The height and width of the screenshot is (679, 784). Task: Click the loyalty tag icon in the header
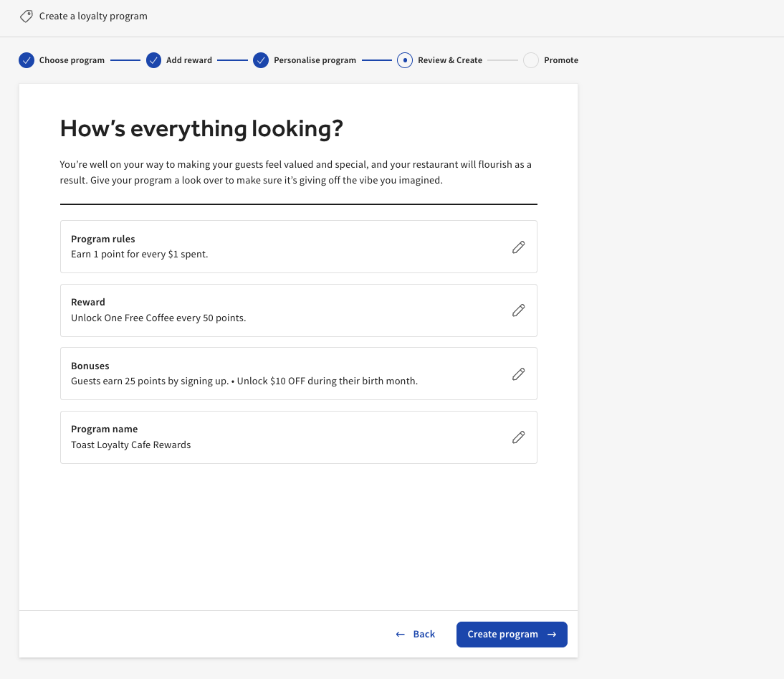[27, 16]
